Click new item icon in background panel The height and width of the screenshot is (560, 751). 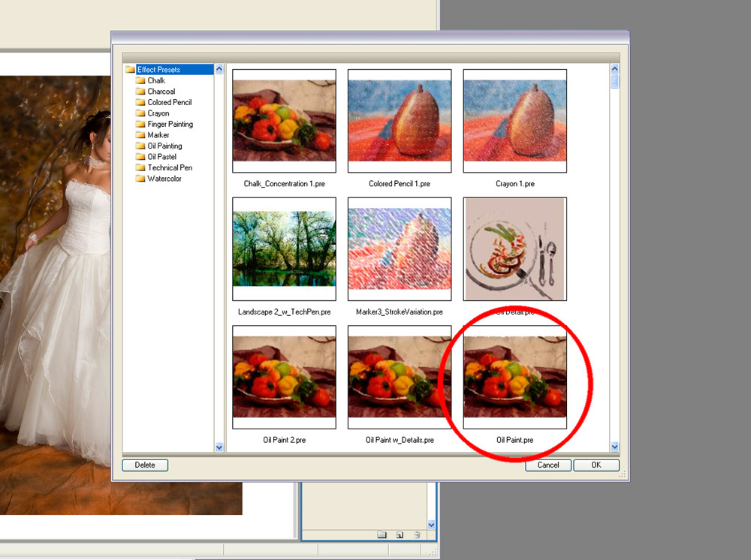[400, 535]
